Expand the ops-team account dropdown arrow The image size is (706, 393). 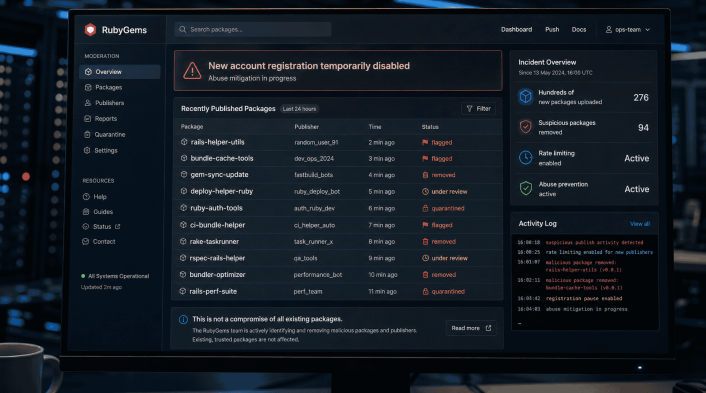point(647,30)
